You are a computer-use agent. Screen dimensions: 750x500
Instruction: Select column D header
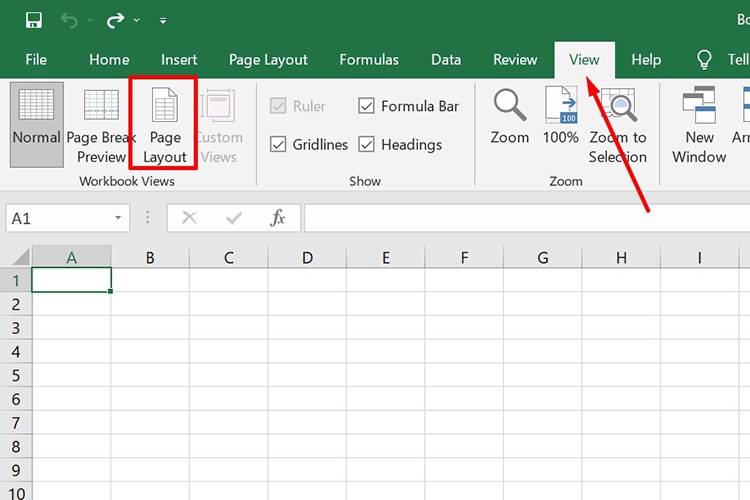[307, 258]
